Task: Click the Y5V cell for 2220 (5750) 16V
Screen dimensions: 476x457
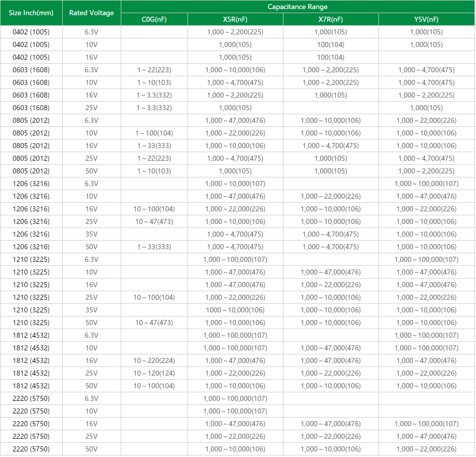Action: [x=426, y=424]
